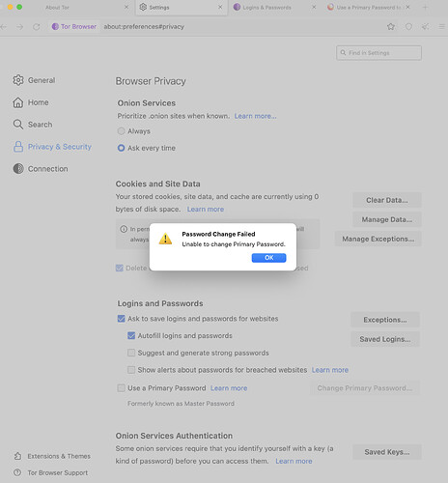Image resolution: width=448 pixels, height=483 pixels.
Task: Select the Ask every time radio button
Action: point(121,148)
